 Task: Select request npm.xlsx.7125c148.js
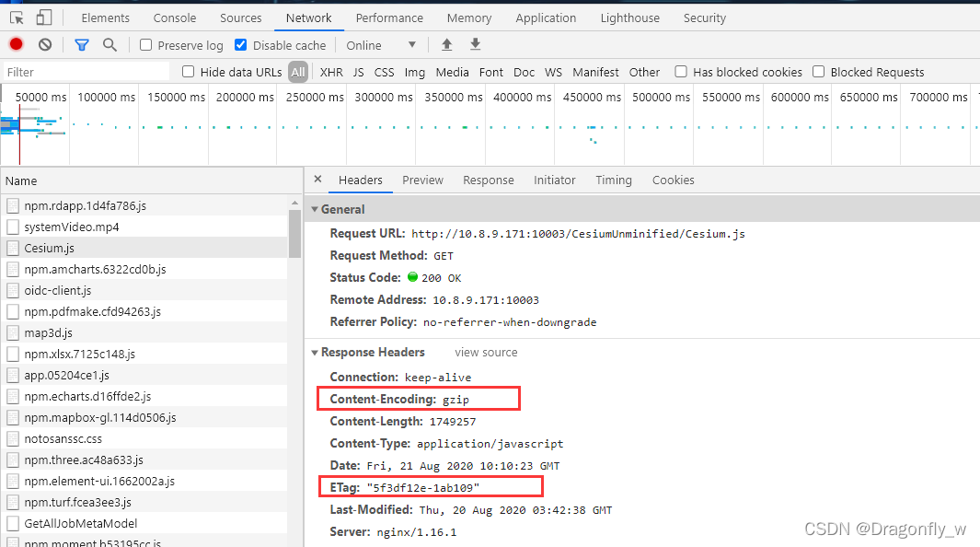pos(144,354)
